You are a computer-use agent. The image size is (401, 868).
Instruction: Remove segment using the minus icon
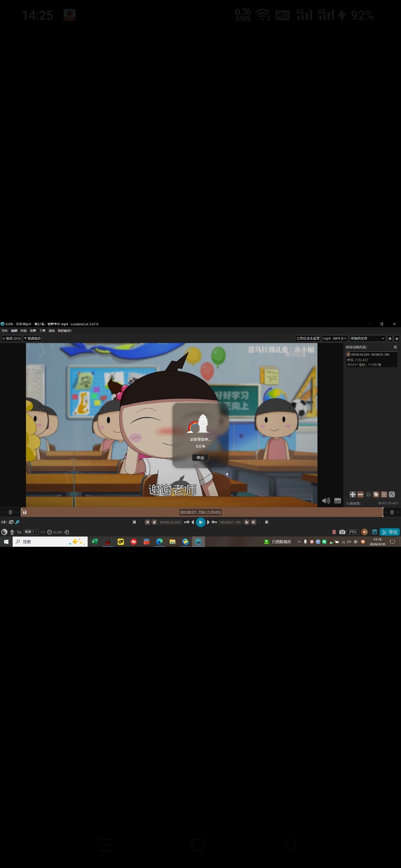(x=361, y=494)
